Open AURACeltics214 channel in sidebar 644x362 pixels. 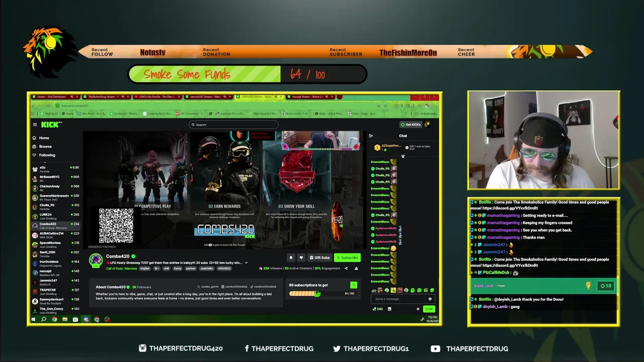tap(55, 235)
